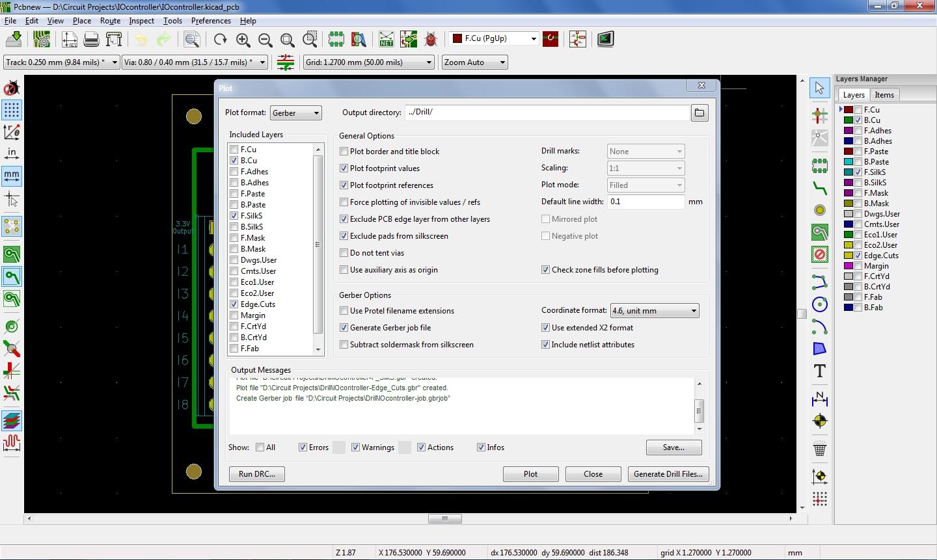Open the Plot format Gerber dropdown
This screenshot has width=937, height=560.
(296, 113)
